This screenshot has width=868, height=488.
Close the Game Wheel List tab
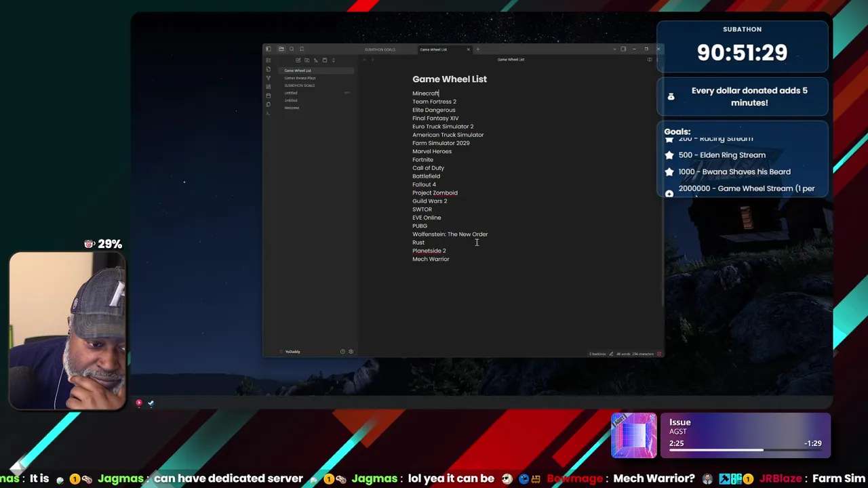[x=468, y=49]
